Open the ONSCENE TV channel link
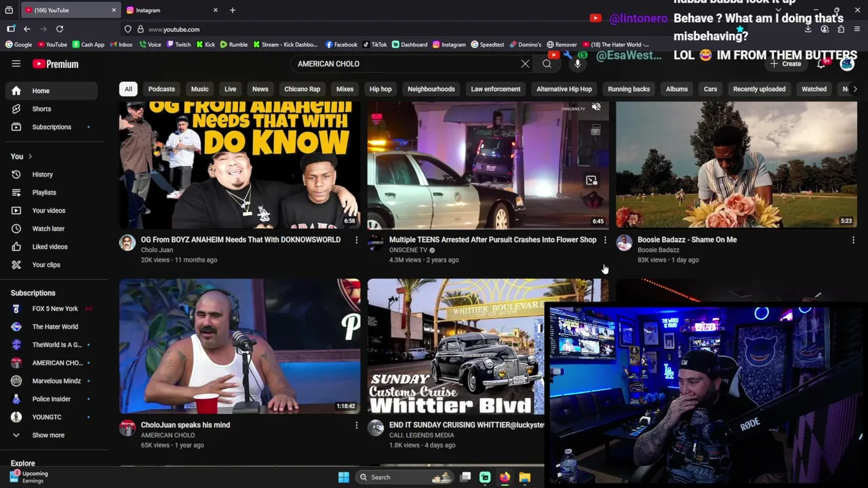 (x=408, y=250)
